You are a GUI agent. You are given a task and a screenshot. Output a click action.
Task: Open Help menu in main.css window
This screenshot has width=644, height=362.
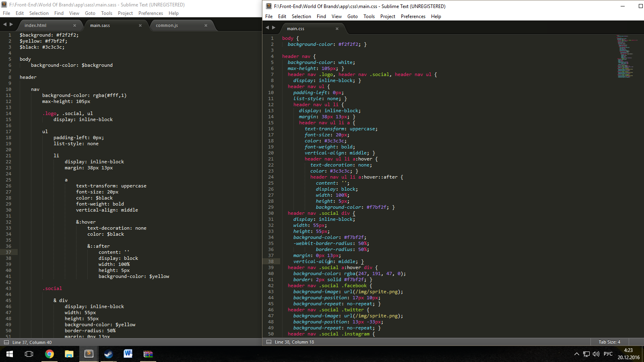tap(436, 16)
